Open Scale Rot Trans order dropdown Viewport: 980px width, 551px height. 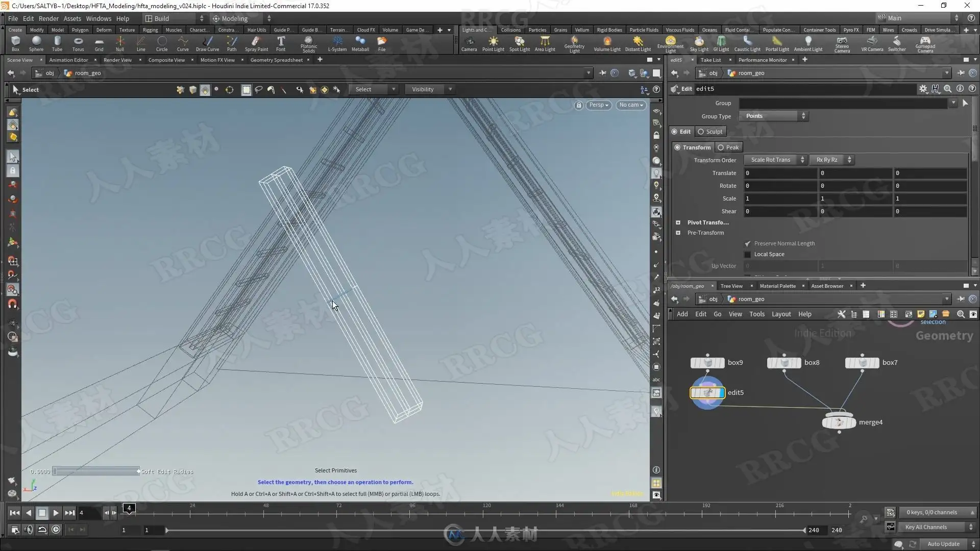coord(774,160)
